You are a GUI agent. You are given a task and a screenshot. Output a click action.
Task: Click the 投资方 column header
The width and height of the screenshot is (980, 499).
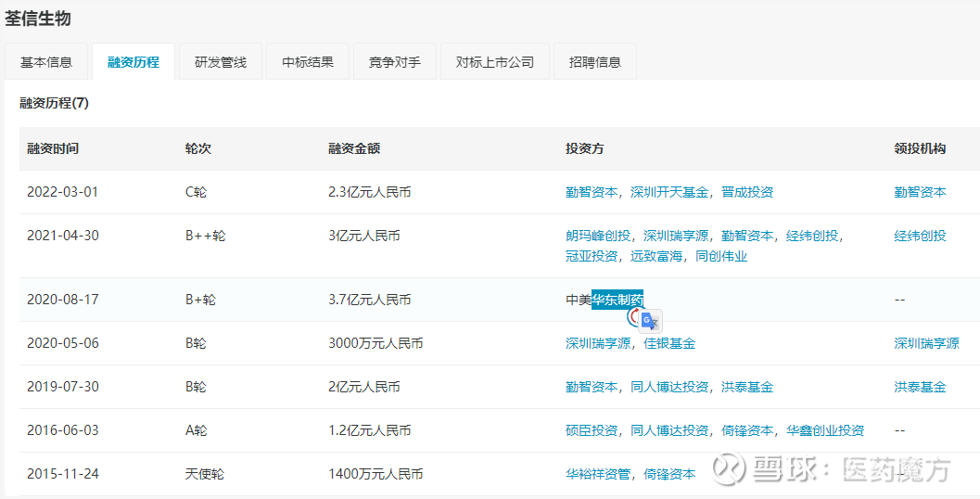pyautogui.click(x=585, y=148)
